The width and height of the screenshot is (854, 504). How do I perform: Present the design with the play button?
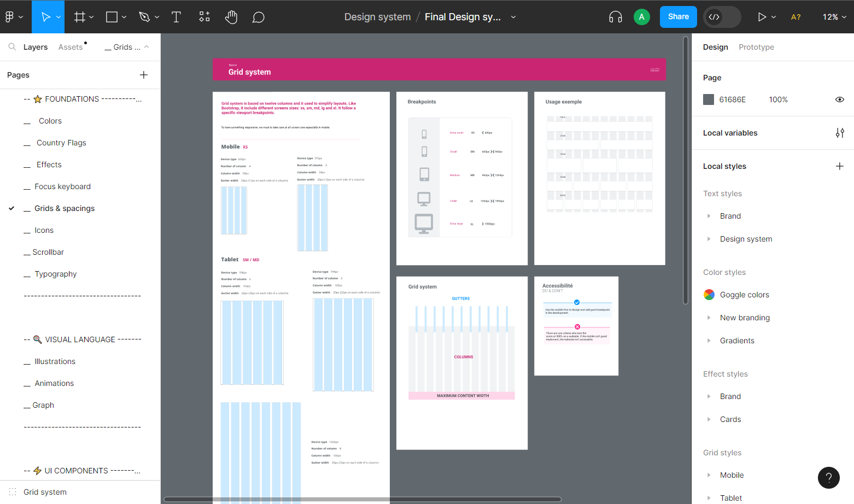(x=762, y=17)
